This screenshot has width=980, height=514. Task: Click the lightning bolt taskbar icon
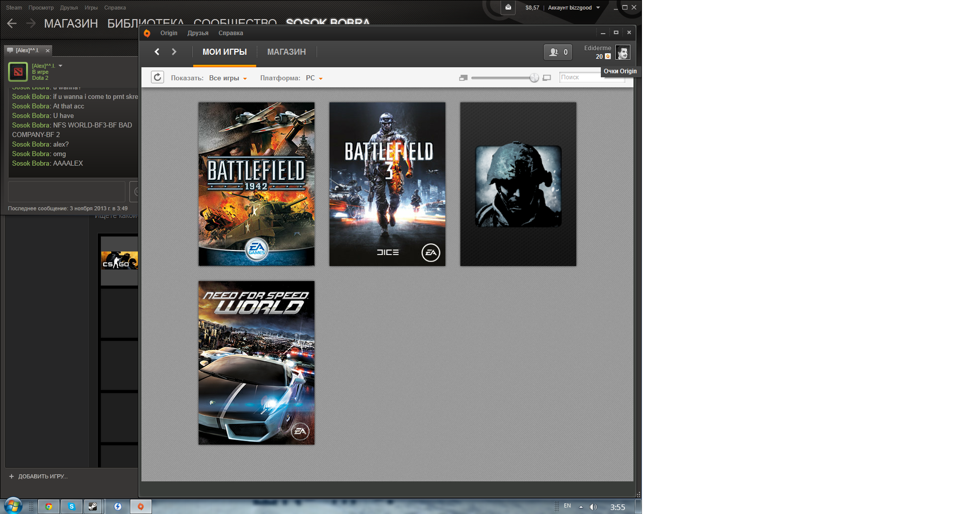tap(118, 506)
